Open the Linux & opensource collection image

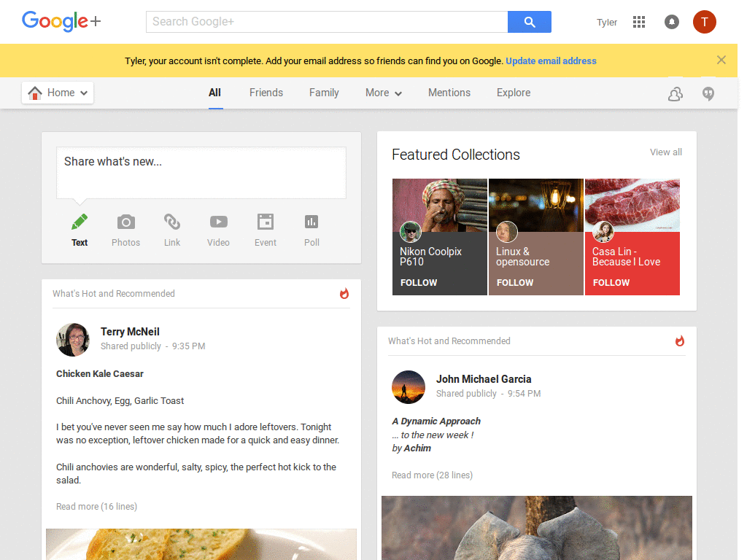[x=536, y=205]
